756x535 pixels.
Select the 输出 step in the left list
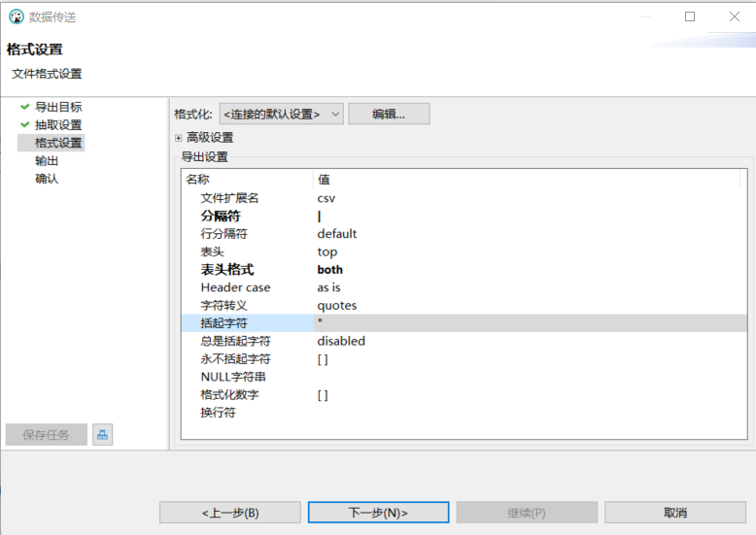(x=47, y=161)
